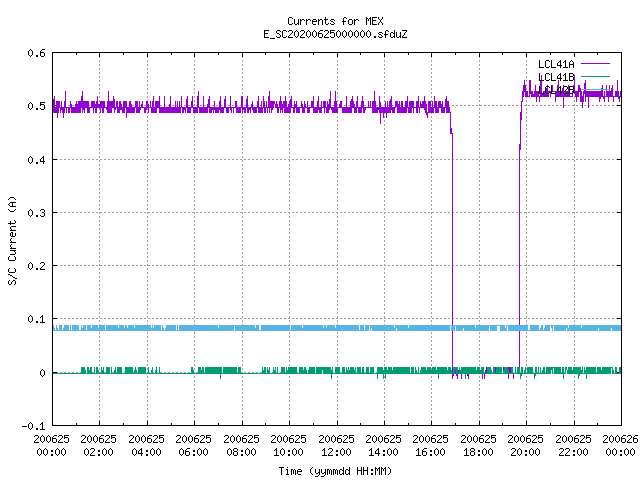Click the 0.1 y-axis tick label
Image resolution: width=640 pixels, height=480 pixels.
pyautogui.click(x=36, y=319)
